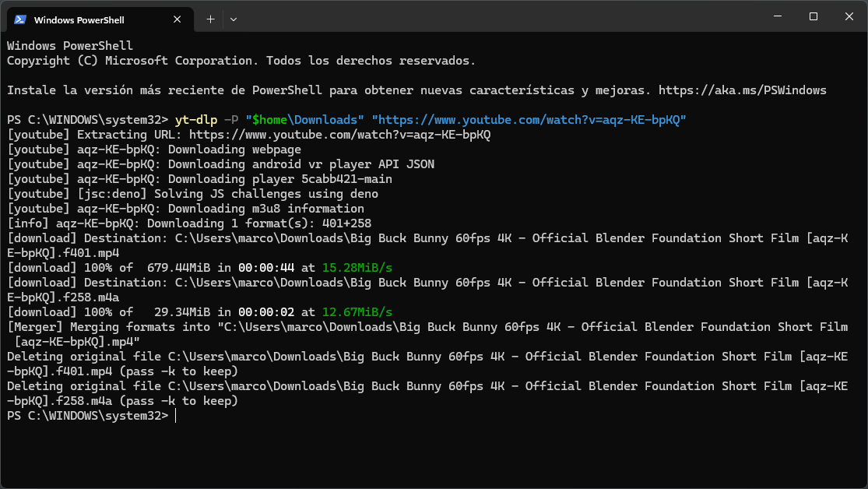Click the Downloading webpage line

[x=154, y=150]
